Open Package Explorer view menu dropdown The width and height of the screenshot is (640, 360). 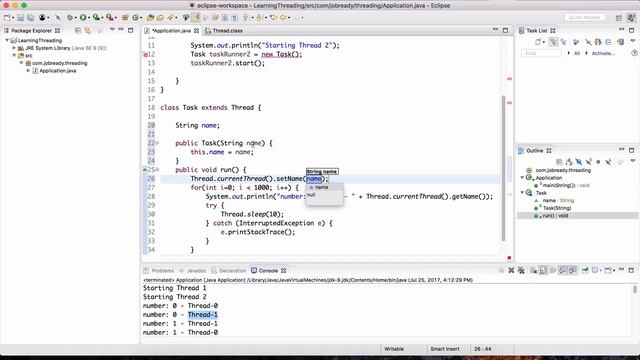112,30
